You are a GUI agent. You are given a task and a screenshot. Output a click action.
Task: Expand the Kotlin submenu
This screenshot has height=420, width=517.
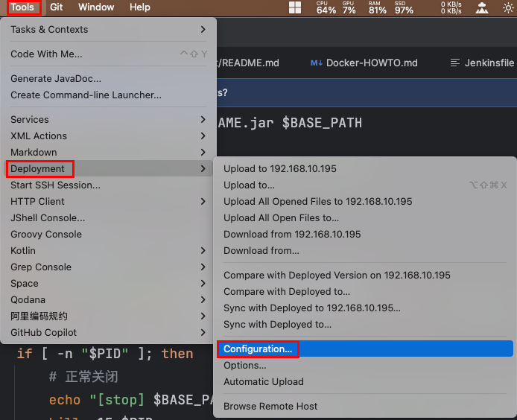[108, 250]
